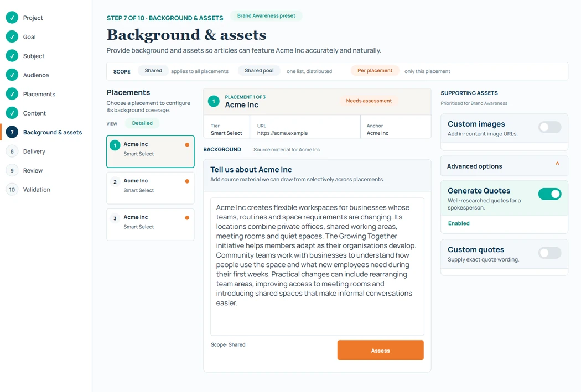Select the second Acme Inc placement card

point(150,188)
